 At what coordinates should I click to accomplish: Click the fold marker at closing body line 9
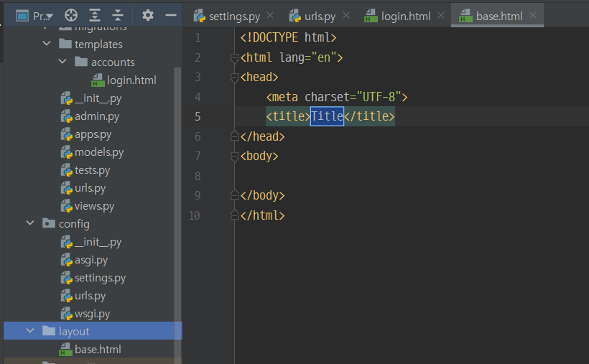point(234,195)
